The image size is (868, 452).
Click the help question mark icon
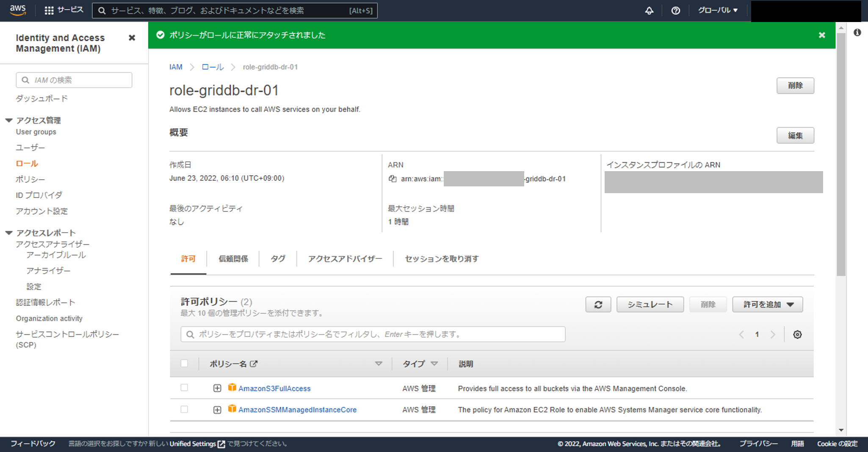click(x=675, y=11)
